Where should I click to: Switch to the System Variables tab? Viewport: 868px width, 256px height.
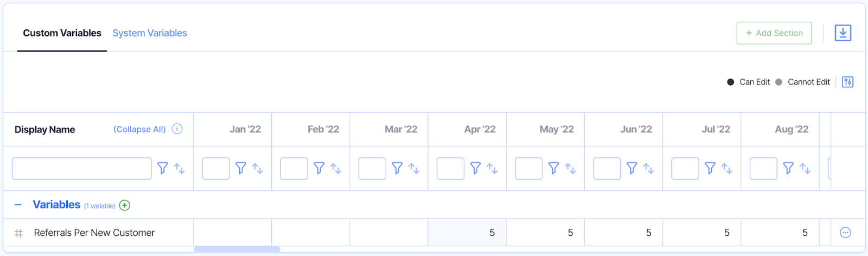tap(150, 33)
